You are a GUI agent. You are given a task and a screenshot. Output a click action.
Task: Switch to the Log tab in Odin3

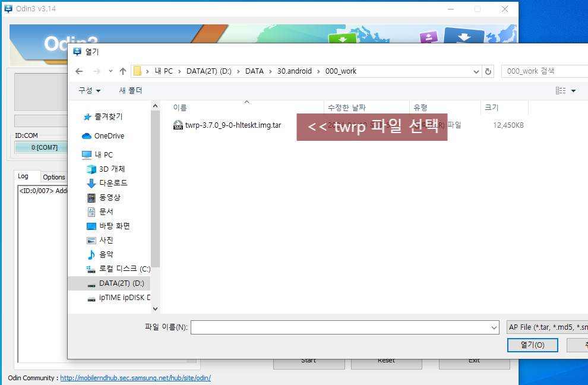click(x=23, y=176)
